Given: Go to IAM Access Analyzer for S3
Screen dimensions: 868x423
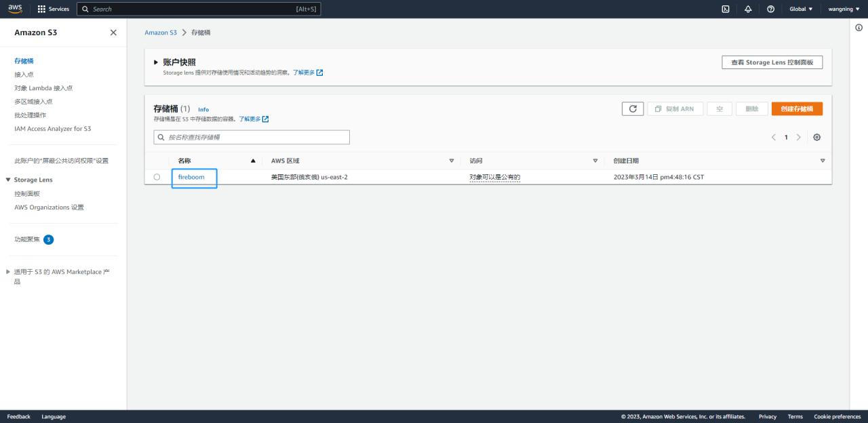Looking at the screenshot, I should (52, 129).
